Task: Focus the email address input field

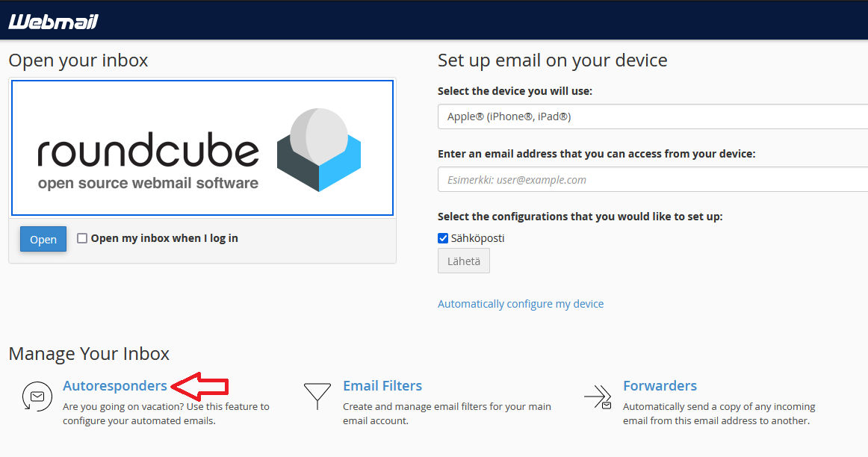Action: click(653, 179)
